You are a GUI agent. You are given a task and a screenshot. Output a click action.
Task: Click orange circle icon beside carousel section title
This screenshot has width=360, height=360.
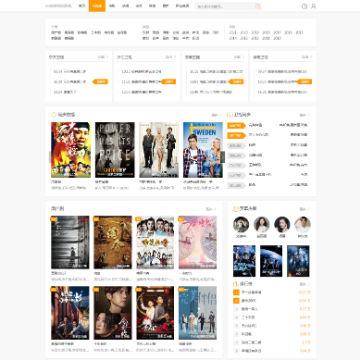(x=54, y=115)
